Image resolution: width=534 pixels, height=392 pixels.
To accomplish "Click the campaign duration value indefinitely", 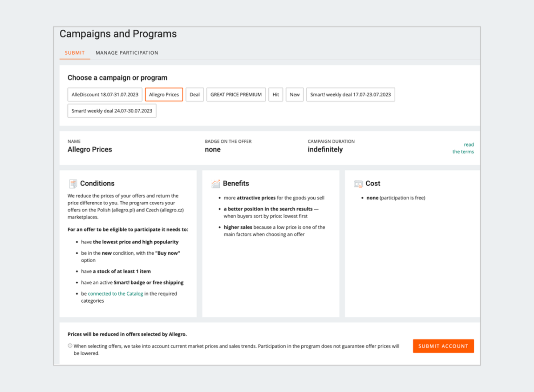I will click(x=325, y=149).
